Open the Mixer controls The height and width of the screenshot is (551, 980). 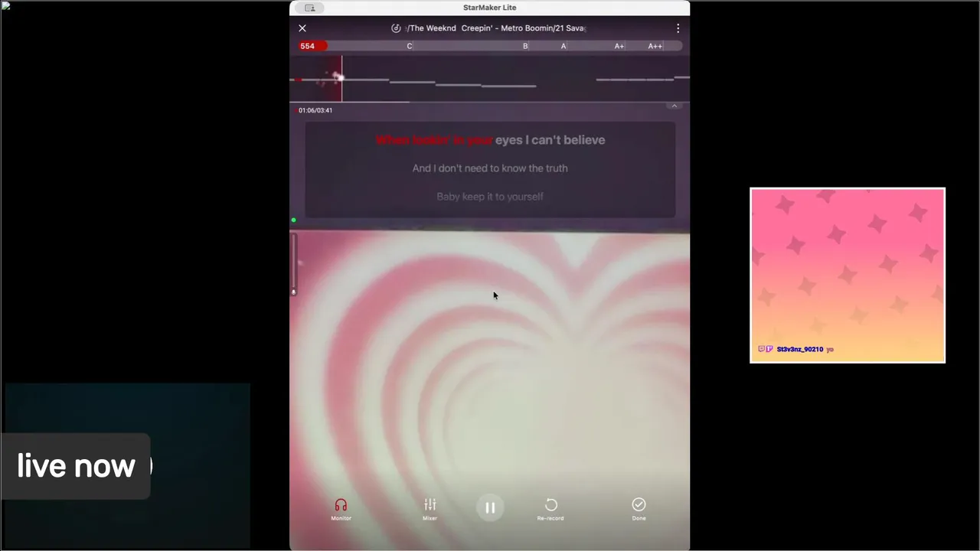click(430, 505)
